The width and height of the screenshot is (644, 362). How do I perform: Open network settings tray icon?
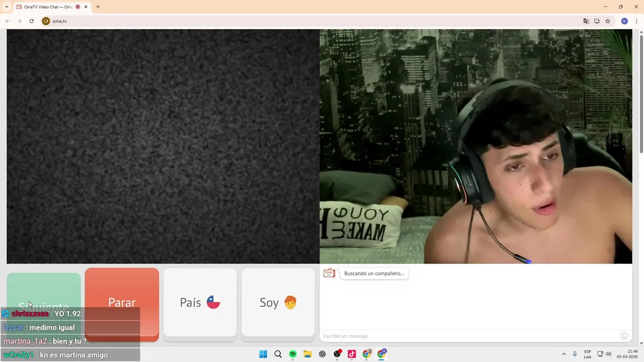pos(600,354)
